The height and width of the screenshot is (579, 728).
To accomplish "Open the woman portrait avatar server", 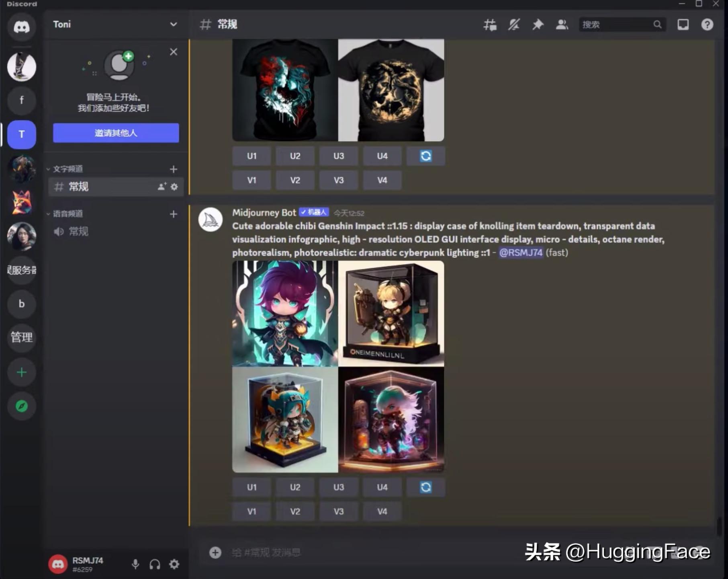I will pyautogui.click(x=22, y=236).
